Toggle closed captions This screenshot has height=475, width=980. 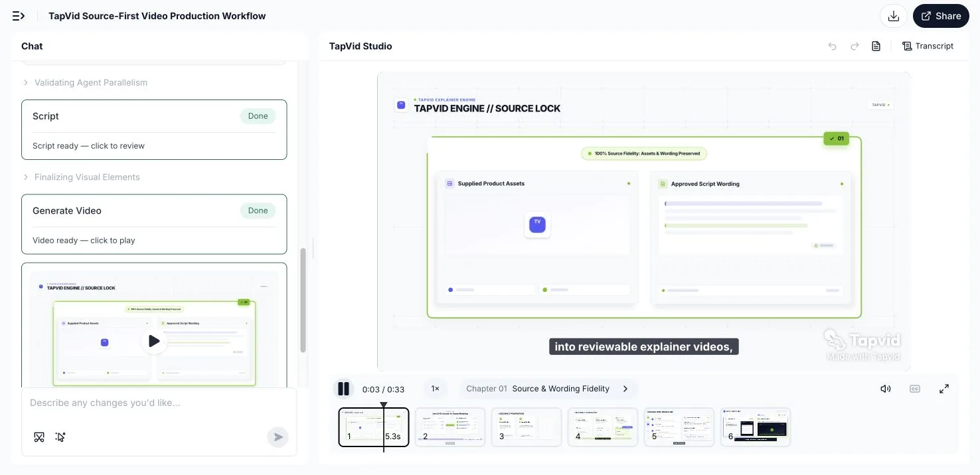pyautogui.click(x=915, y=389)
